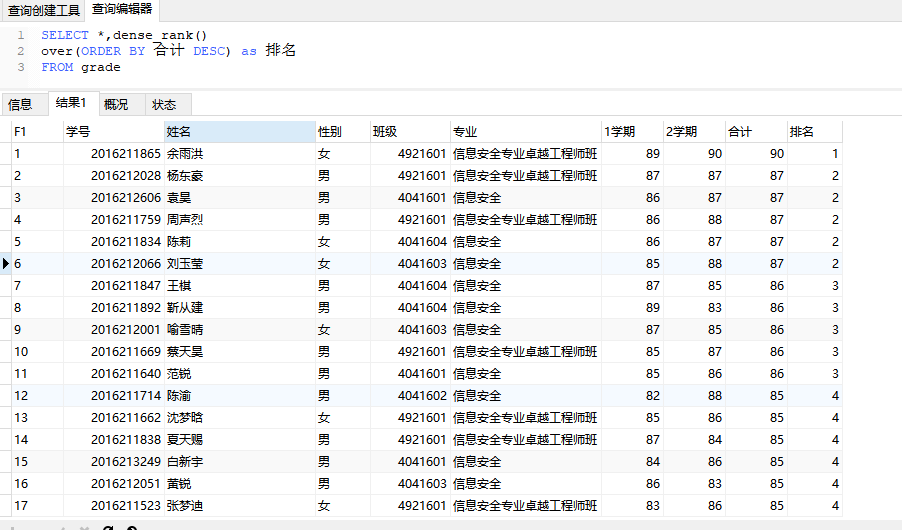Select student ID cell 2016211834
The height and width of the screenshot is (530, 902).
click(114, 242)
